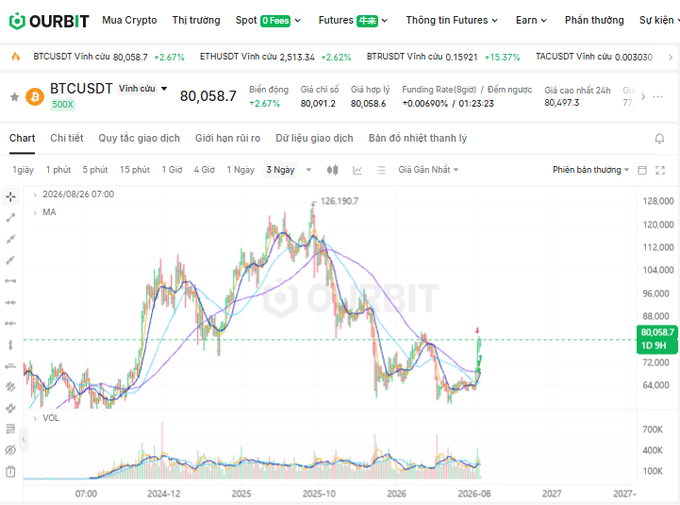Select the parallel lines drawing tool
This screenshot has width=680, height=505.
[x=11, y=408]
